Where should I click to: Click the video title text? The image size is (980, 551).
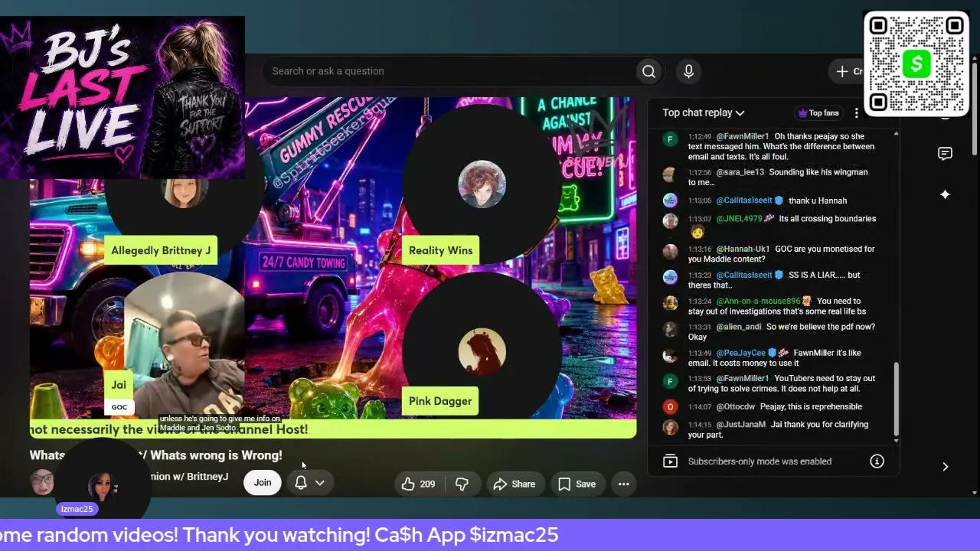(155, 455)
